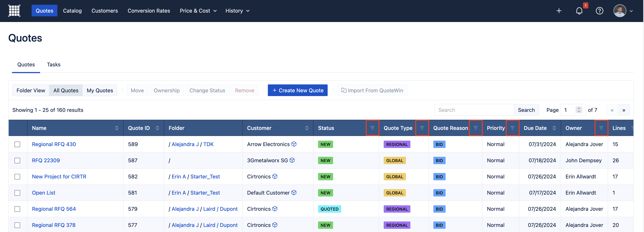Switch to My Quotes view
The width and height of the screenshot is (644, 232).
click(100, 90)
